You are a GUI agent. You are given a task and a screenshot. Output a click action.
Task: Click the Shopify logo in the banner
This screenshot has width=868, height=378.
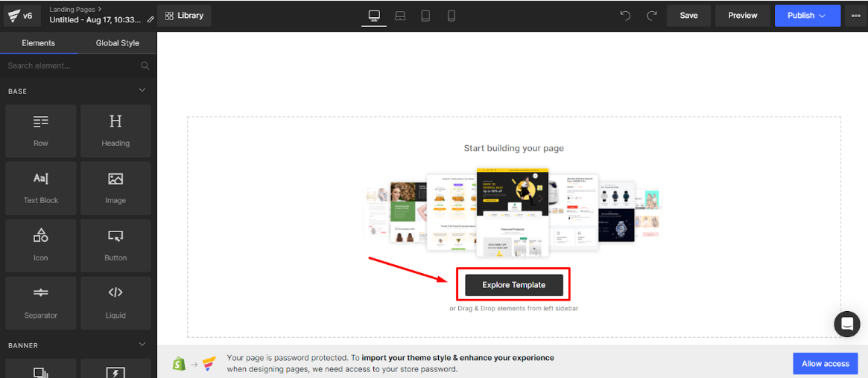click(179, 363)
